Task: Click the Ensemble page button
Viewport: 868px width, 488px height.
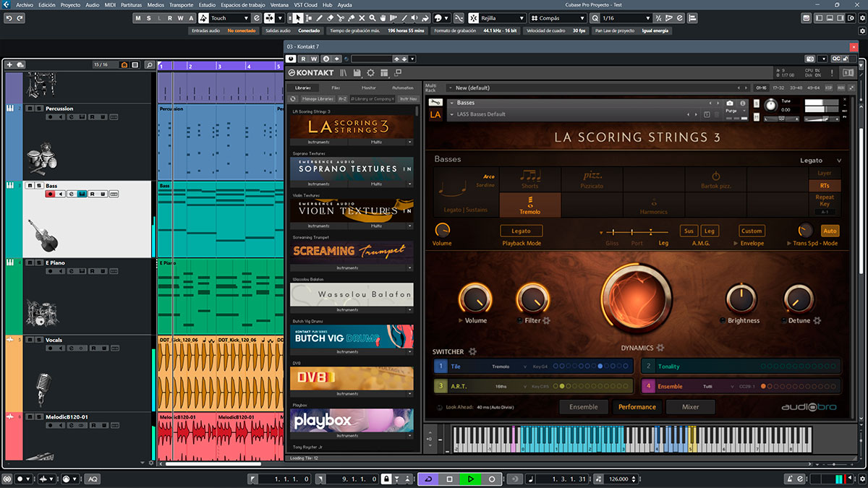Action: coord(584,407)
